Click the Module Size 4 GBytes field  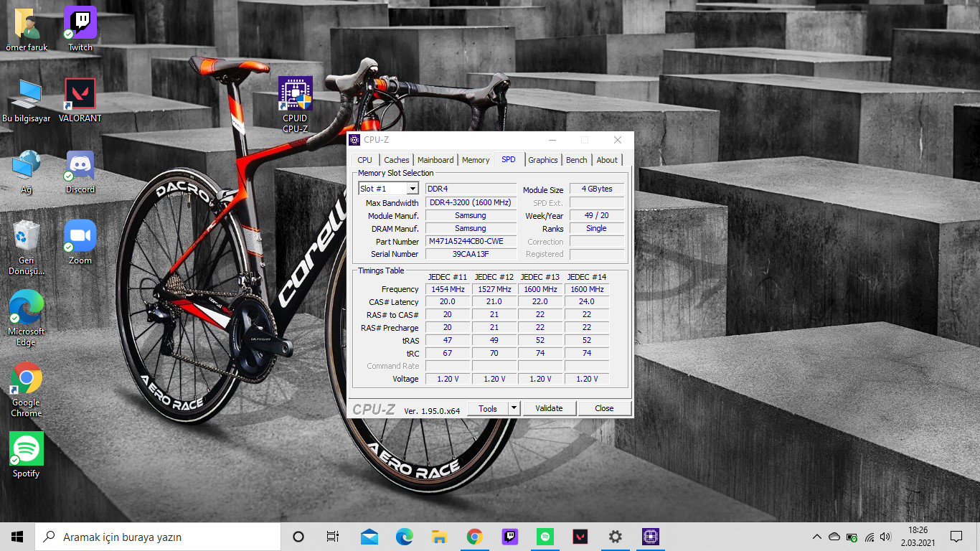[x=597, y=189]
